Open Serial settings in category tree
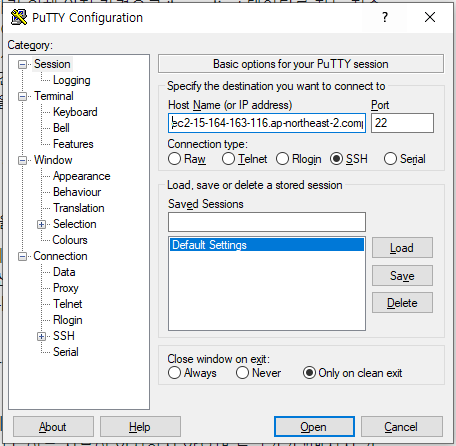Image resolution: width=456 pixels, height=446 pixels. click(66, 352)
